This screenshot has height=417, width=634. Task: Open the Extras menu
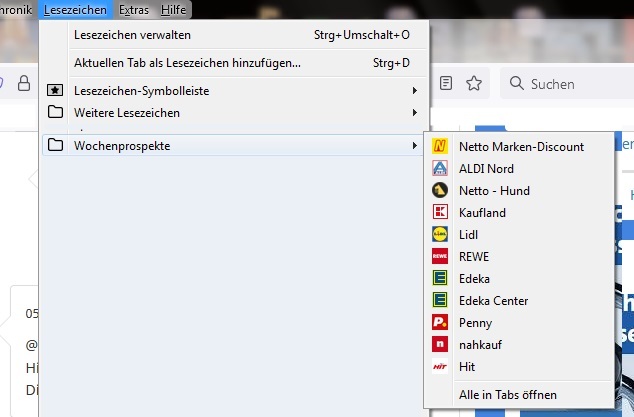tap(134, 10)
